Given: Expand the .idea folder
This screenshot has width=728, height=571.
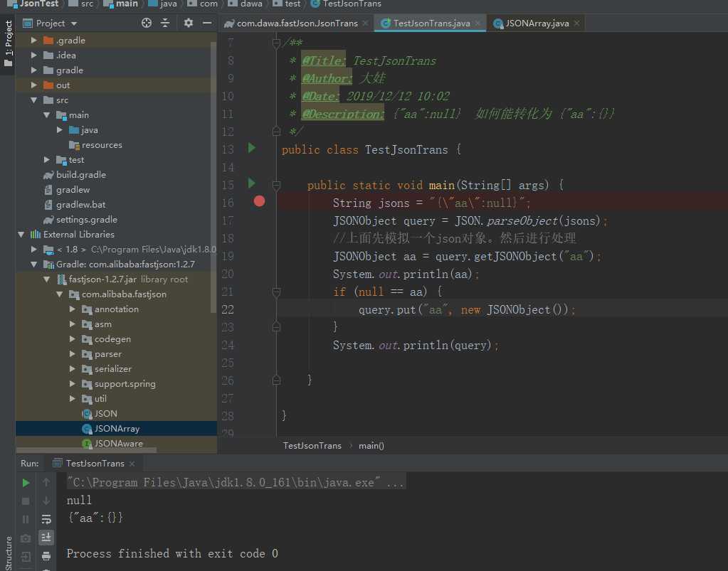Looking at the screenshot, I should pyautogui.click(x=34, y=55).
